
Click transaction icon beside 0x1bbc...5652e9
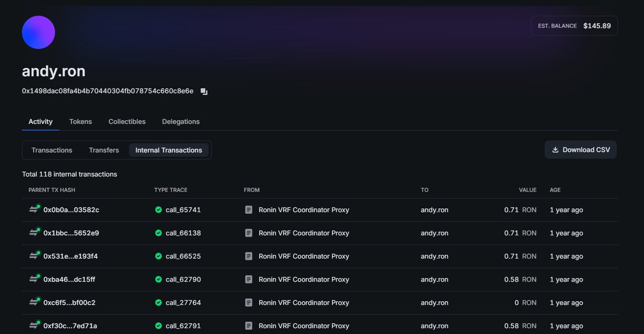click(x=35, y=233)
